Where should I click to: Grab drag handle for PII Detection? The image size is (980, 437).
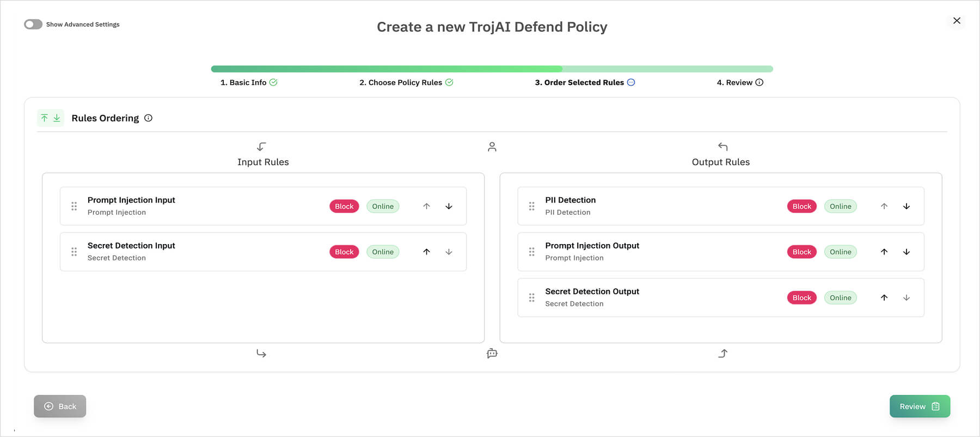click(532, 206)
